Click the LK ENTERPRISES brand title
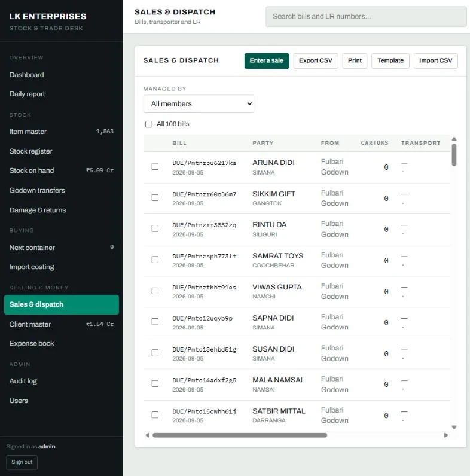Image resolution: width=470 pixels, height=476 pixels. [48, 16]
